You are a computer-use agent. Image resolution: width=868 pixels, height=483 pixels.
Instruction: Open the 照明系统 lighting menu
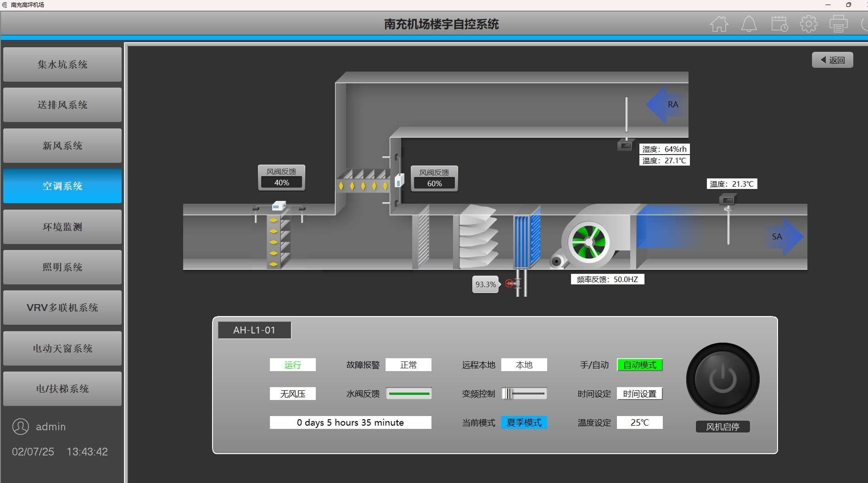[62, 267]
